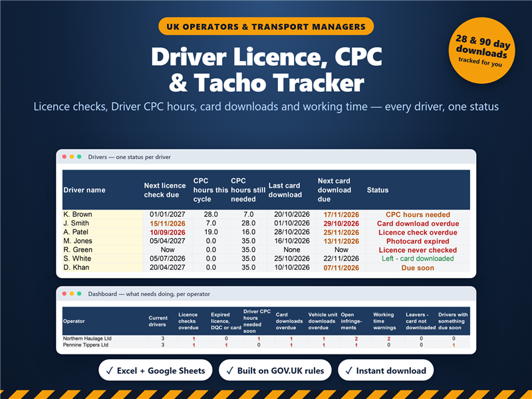Viewport: 532px width, 399px height.
Task: Click the Licence checks overdue header
Action: (188, 321)
